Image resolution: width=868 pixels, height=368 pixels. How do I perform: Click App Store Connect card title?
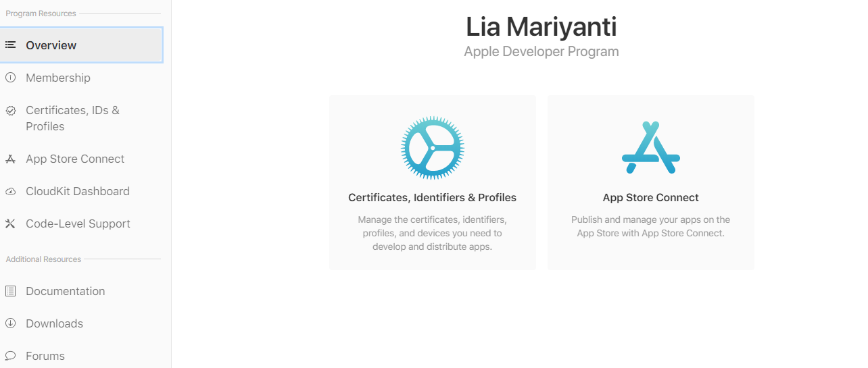pos(651,198)
